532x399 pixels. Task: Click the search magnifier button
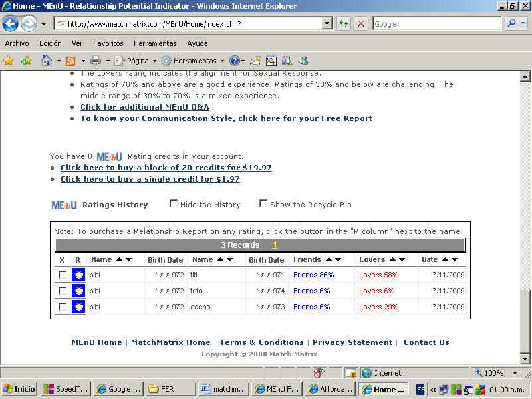pyautogui.click(x=511, y=23)
